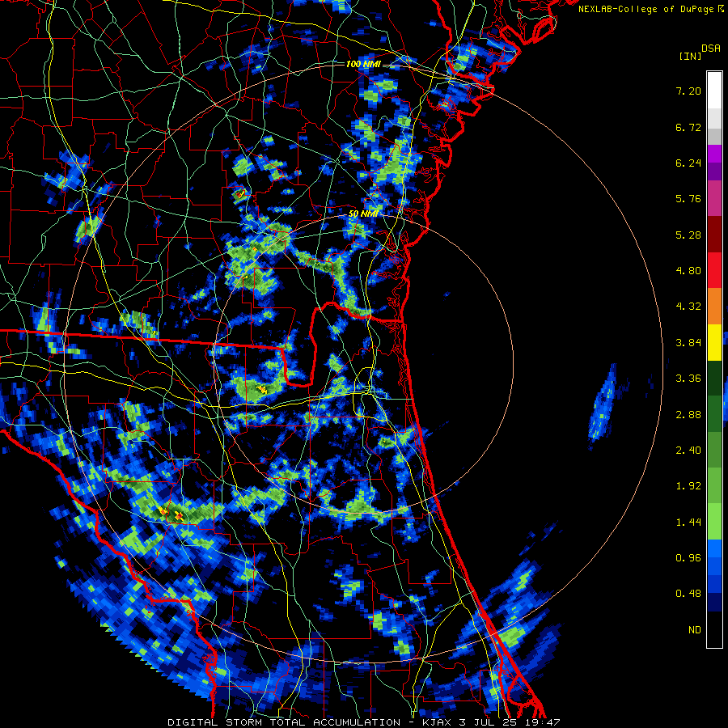Click the bright magenta legend swatch
Screen dimensions: 728x728
[714, 153]
